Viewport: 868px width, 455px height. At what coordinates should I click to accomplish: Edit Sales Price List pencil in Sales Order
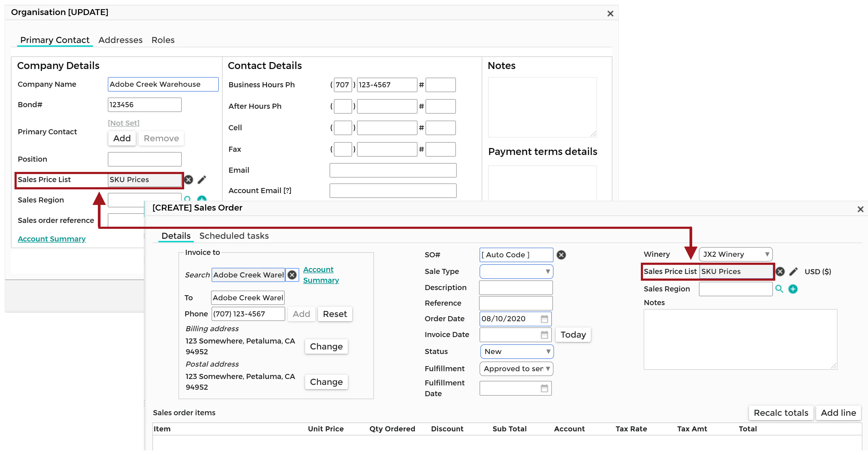pyautogui.click(x=794, y=272)
